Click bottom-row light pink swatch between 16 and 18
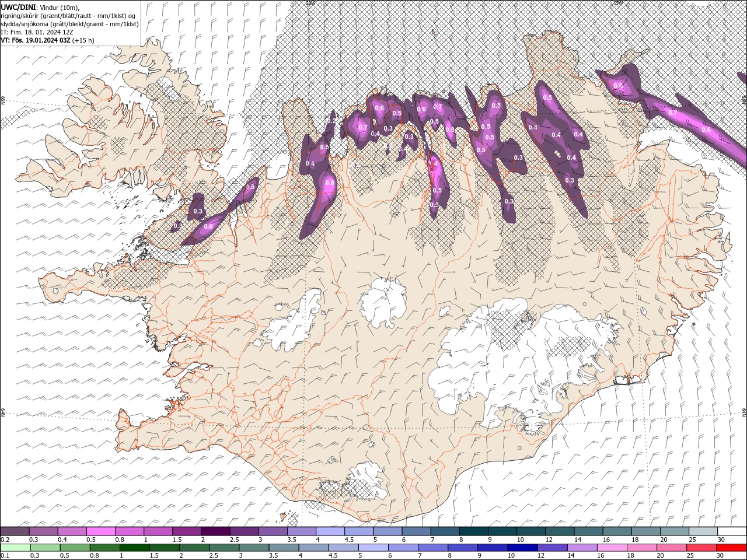747x560 pixels. [612, 548]
